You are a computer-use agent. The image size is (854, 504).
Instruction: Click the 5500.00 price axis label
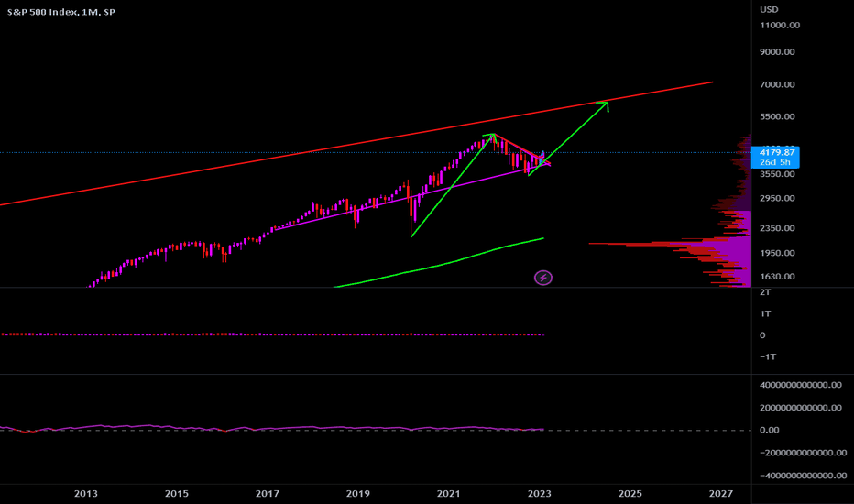[x=777, y=116]
